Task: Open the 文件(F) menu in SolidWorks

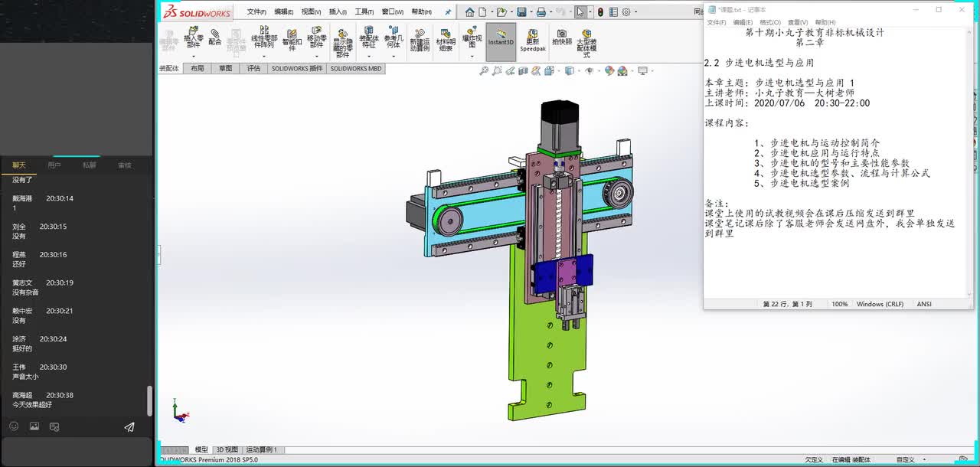Action: (256, 12)
